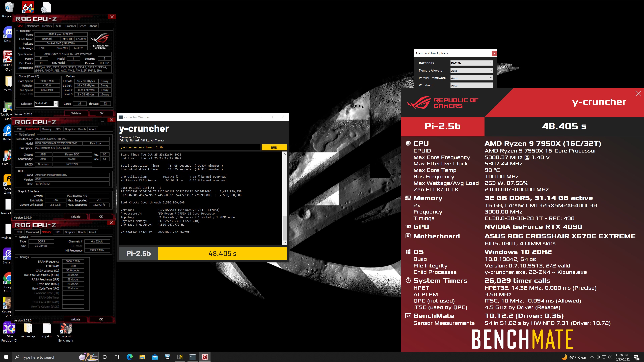
Task: Expand the Workload dropdown
Action: click(x=471, y=85)
